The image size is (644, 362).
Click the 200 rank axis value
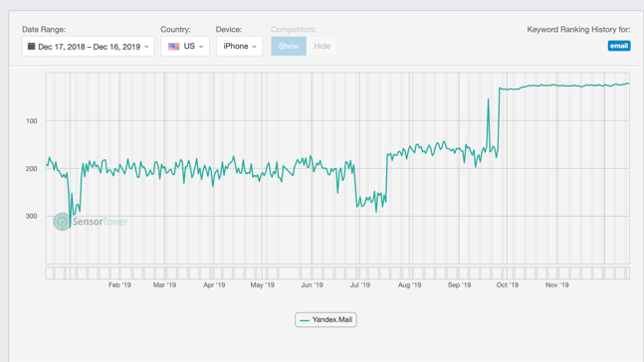pos(31,169)
